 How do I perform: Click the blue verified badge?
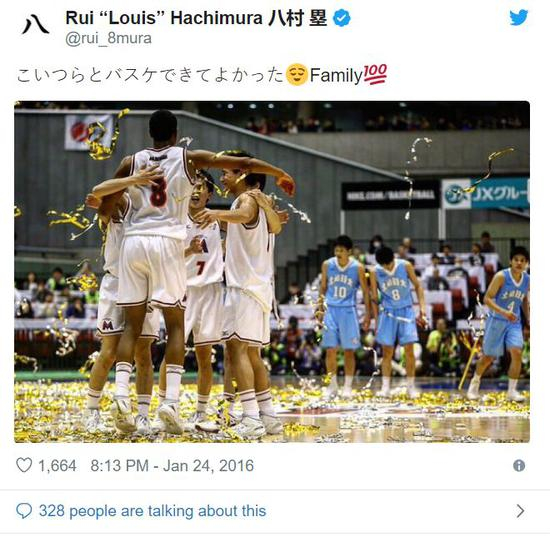[341, 18]
